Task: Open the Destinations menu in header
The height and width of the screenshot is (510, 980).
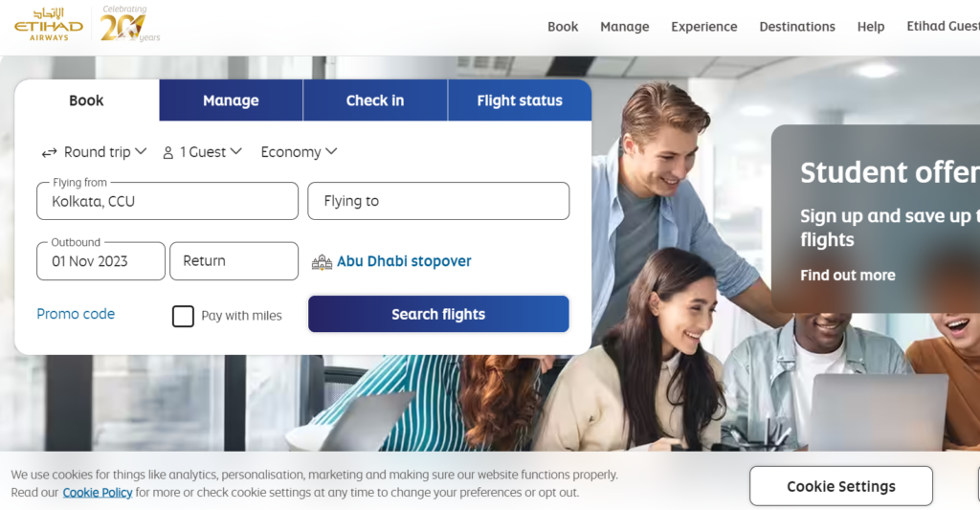Action: coord(797,27)
